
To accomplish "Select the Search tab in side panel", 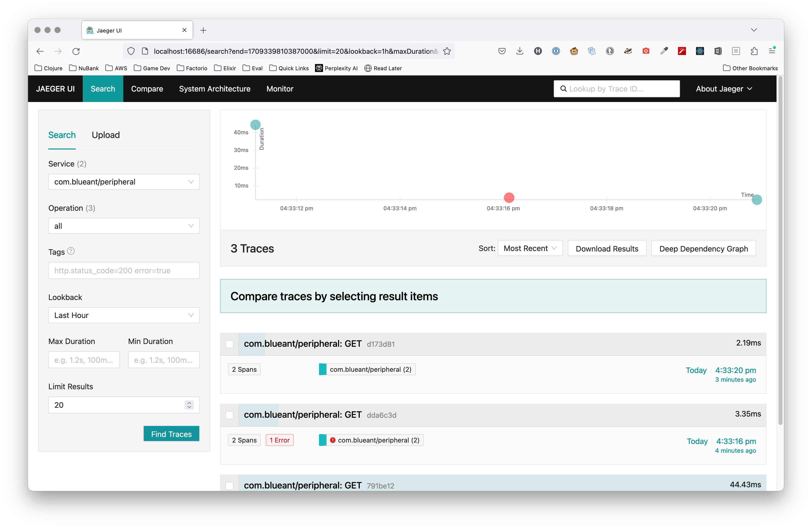I will (x=62, y=135).
